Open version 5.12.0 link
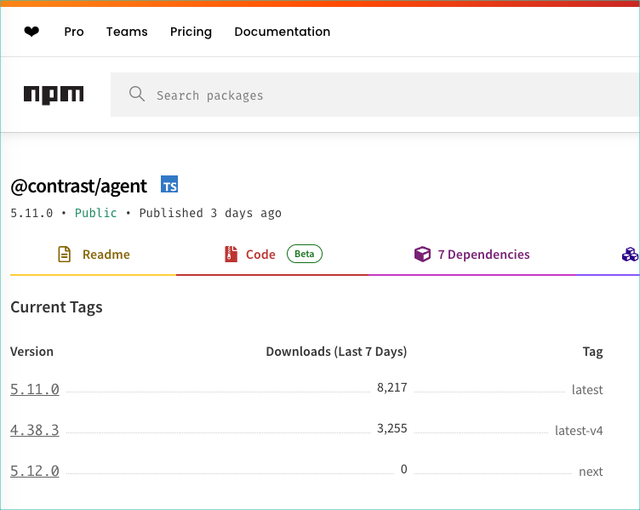 pyautogui.click(x=35, y=471)
